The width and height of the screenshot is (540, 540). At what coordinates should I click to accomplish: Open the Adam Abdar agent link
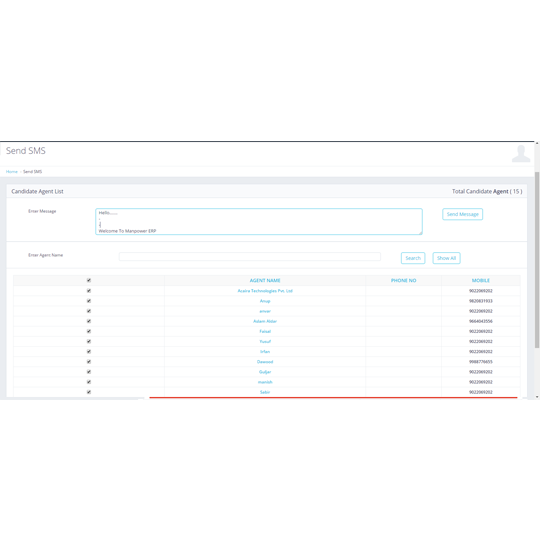(x=265, y=321)
